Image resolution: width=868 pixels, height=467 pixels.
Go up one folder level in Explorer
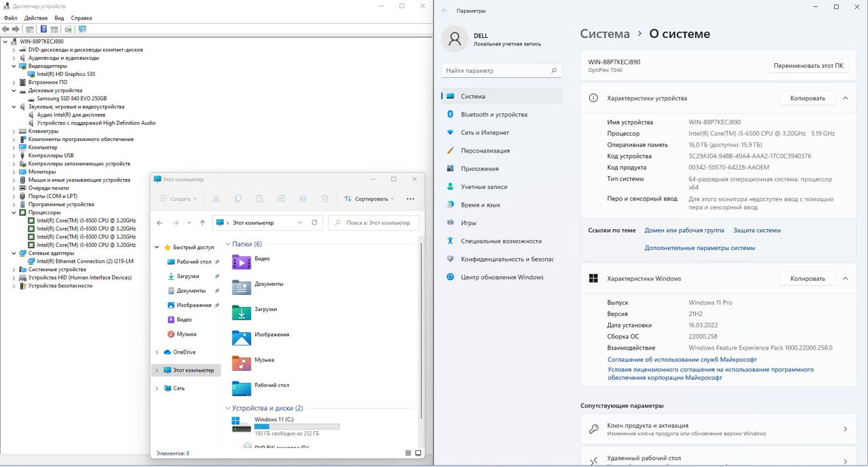[x=202, y=222]
